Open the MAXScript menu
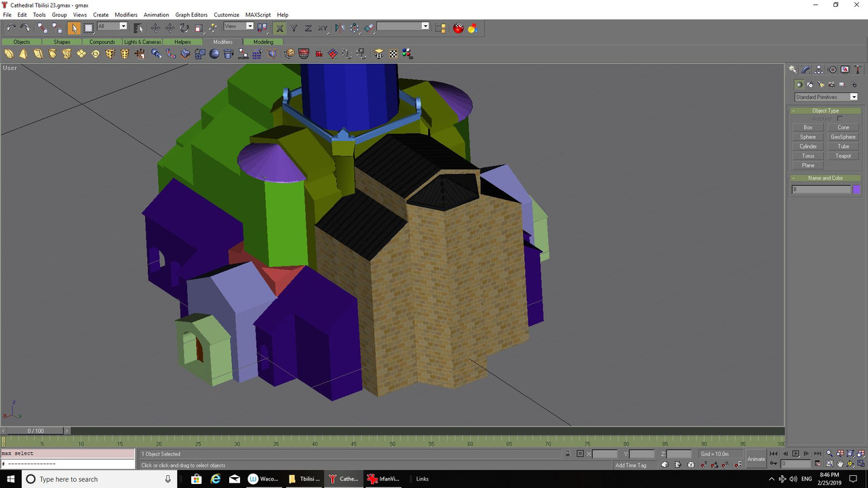Image resolution: width=868 pixels, height=488 pixels. [x=257, y=14]
